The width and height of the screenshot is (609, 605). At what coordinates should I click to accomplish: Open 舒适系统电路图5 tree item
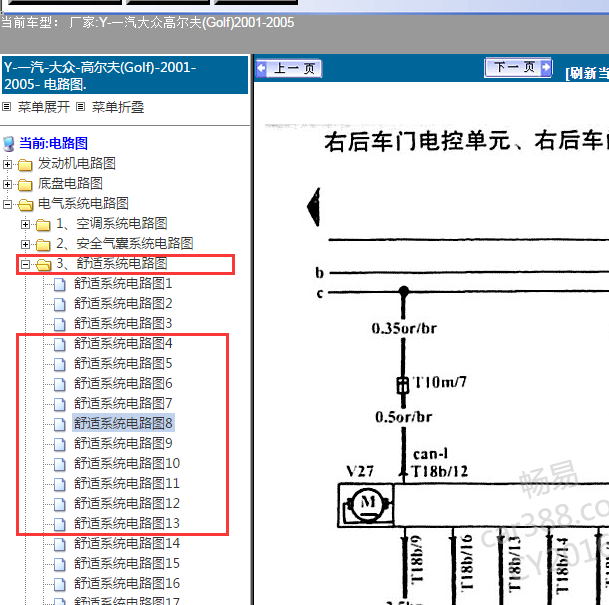[123, 364]
